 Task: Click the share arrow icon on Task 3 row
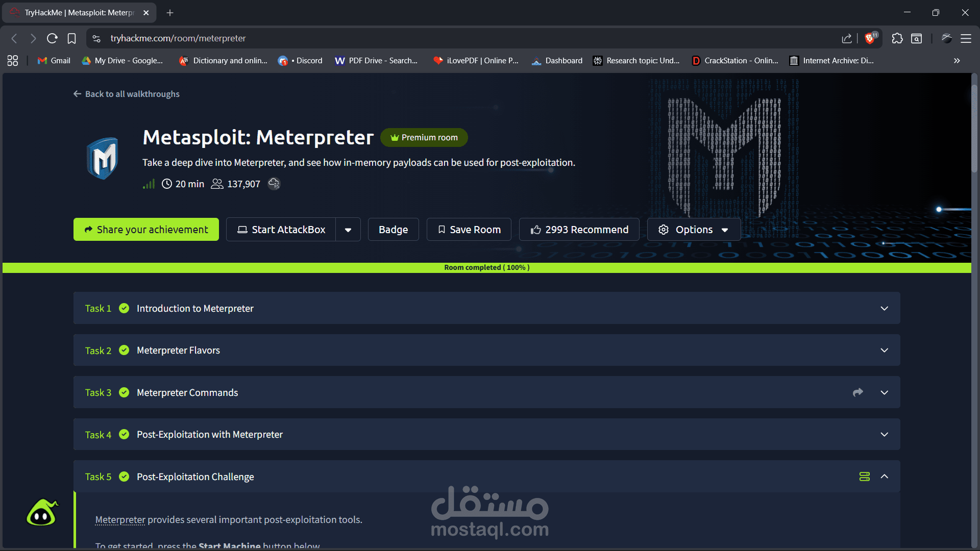click(857, 392)
